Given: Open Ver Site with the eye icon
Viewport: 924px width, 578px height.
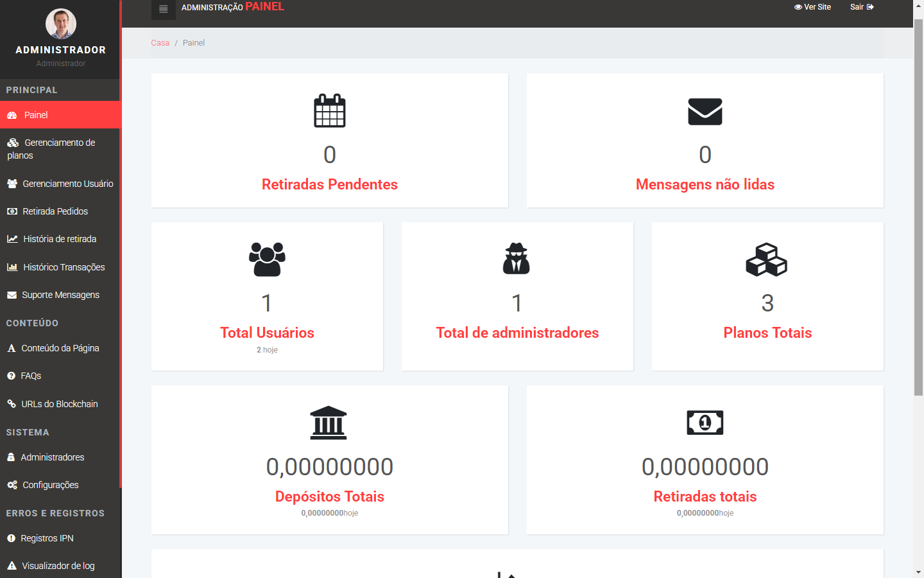Looking at the screenshot, I should tap(812, 7).
